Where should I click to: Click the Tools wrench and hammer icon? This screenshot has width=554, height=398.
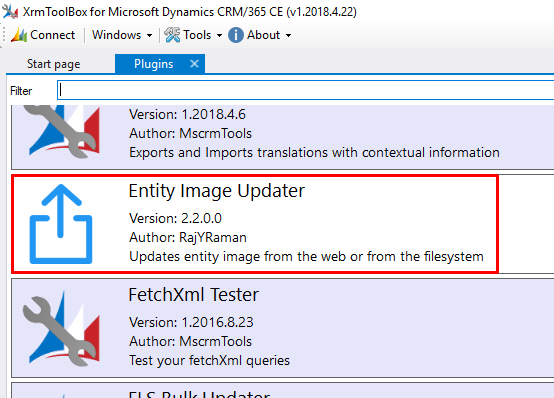click(172, 35)
